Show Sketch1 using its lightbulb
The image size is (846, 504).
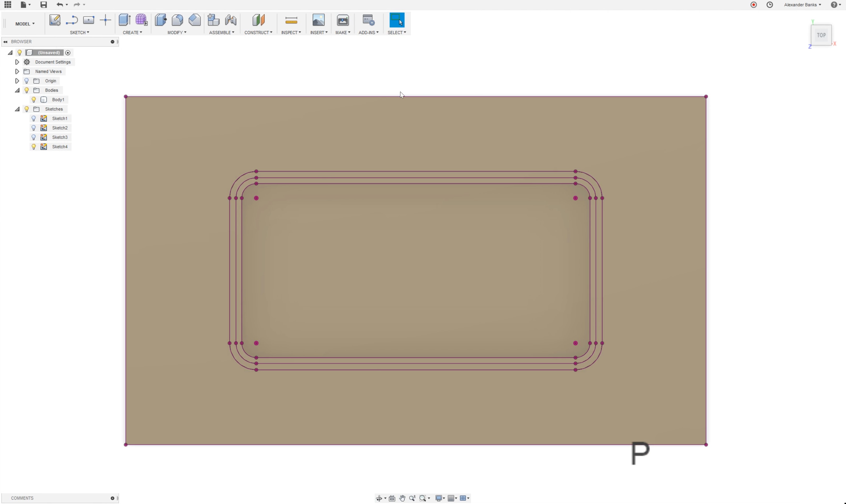(x=34, y=118)
